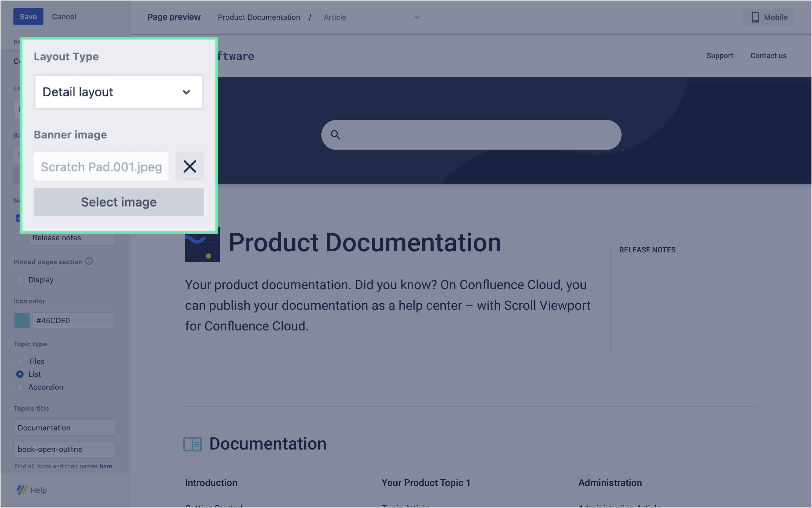This screenshot has width=812, height=508.
Task: Open the icon names 'here' link
Action: tap(106, 466)
